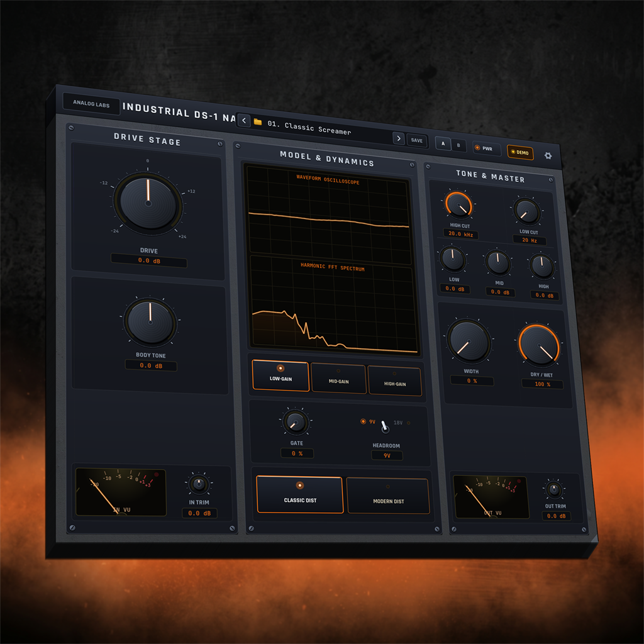Click the OUT VU meter
644x644 pixels.
(x=491, y=497)
